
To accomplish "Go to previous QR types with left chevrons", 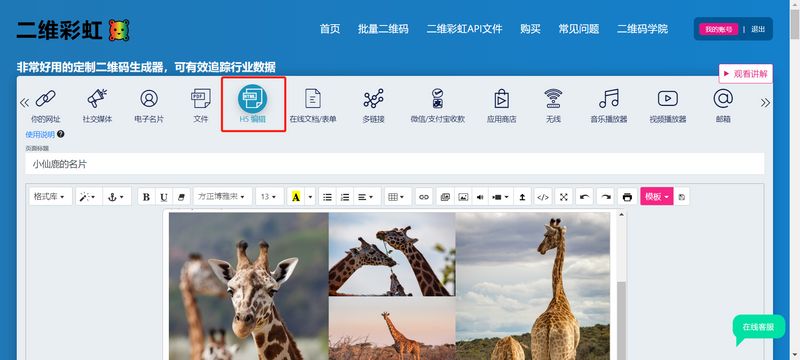I will [x=24, y=102].
